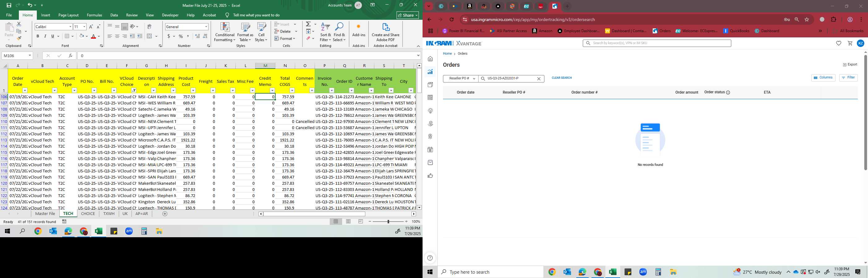
Task: Open the Calibri font name dropdown
Action: click(71, 27)
